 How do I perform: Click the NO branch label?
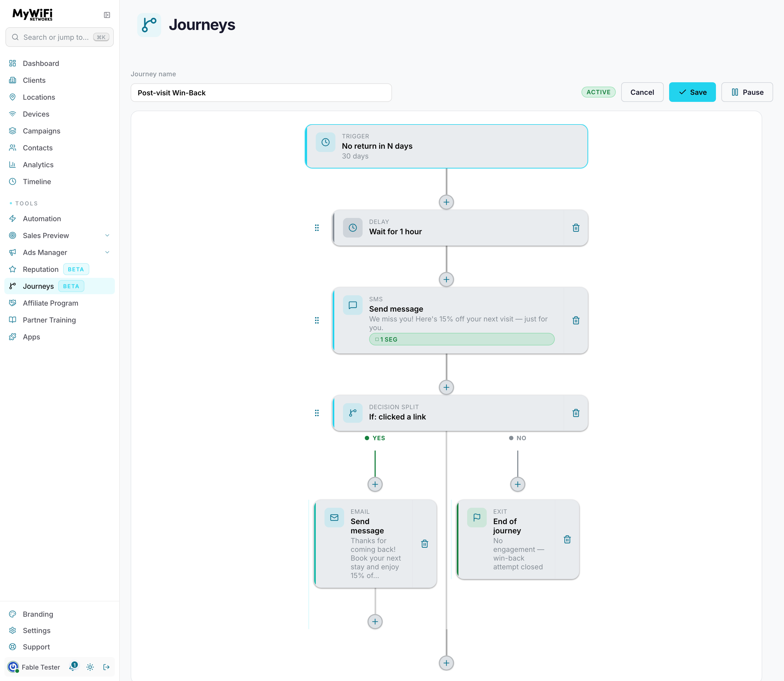[517, 438]
